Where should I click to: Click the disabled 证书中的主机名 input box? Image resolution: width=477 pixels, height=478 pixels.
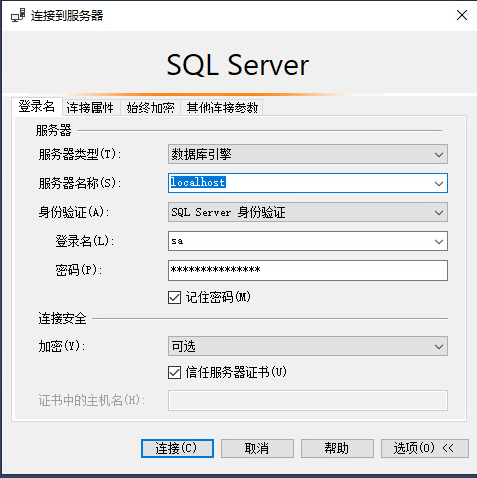coord(308,400)
